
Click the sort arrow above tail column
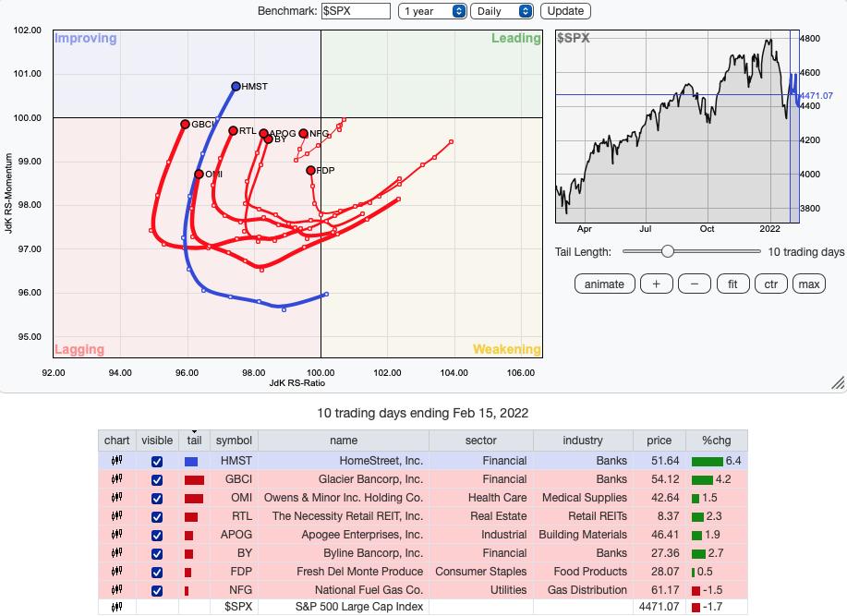195,431
